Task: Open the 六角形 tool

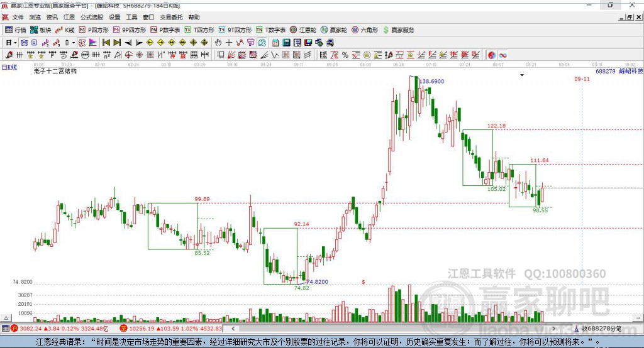Action: 365,30
